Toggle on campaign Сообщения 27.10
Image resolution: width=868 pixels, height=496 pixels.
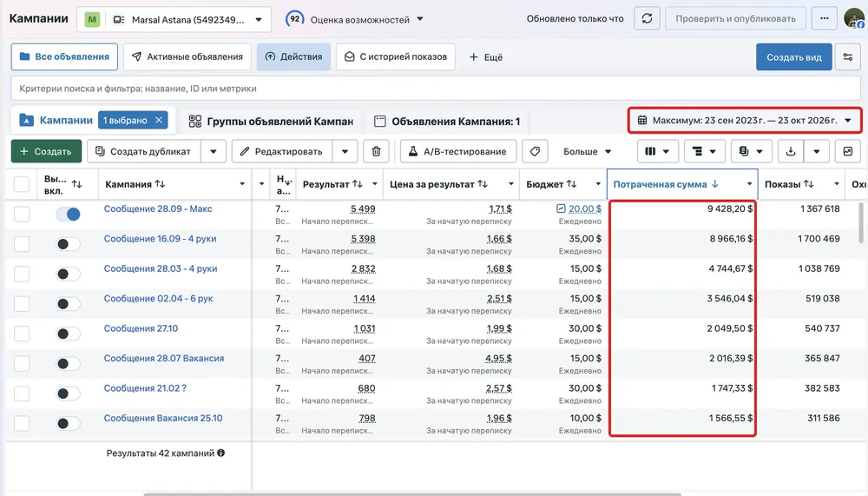68,334
